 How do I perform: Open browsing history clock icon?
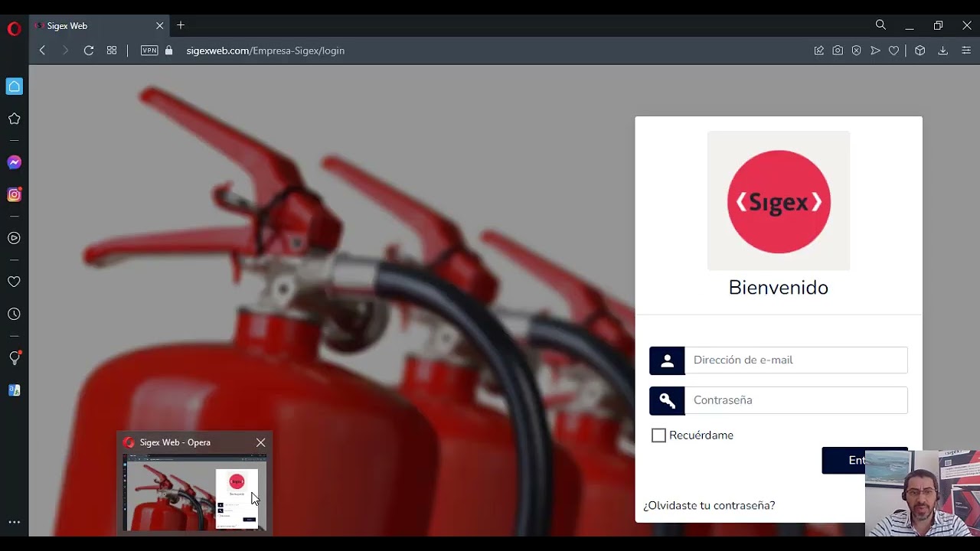click(14, 314)
